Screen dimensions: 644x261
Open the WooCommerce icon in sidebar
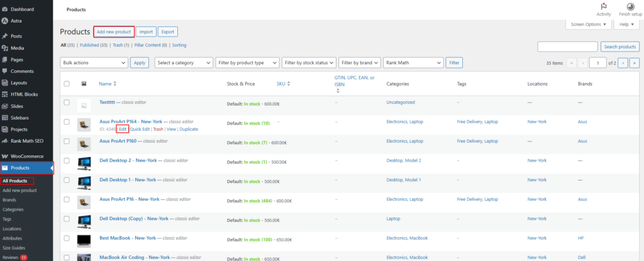coord(5,156)
